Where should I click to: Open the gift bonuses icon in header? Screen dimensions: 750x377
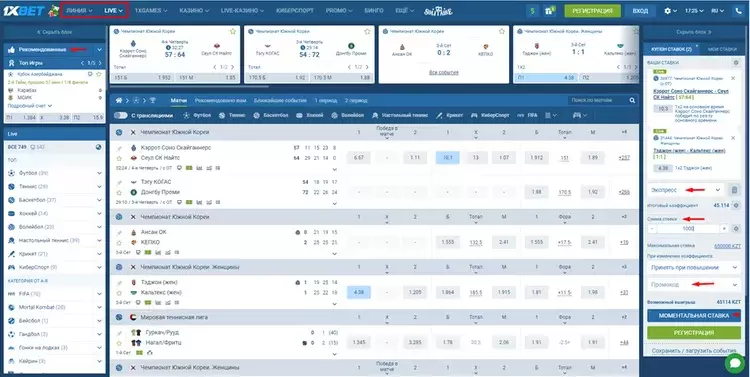pos(550,11)
